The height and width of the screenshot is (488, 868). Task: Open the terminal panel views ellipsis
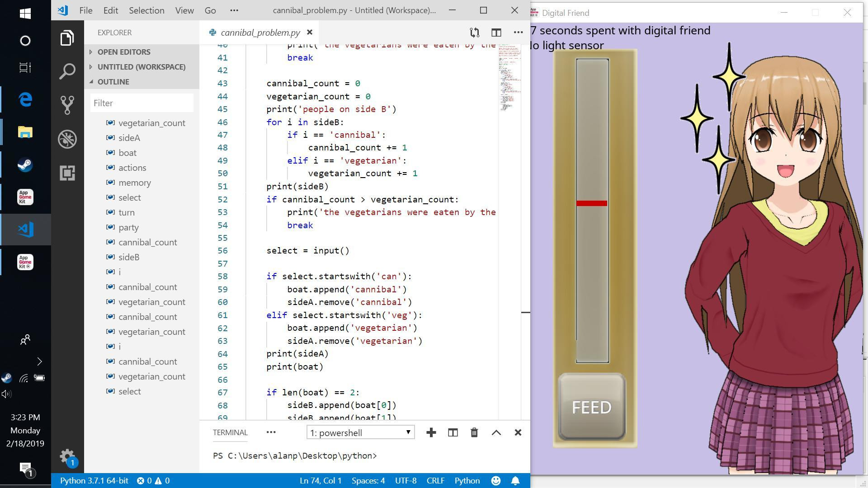coord(271,432)
